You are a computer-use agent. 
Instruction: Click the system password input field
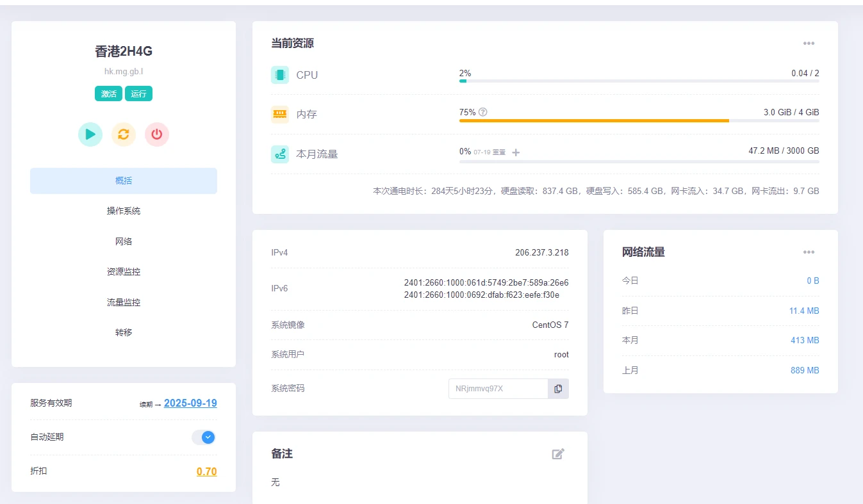tap(498, 389)
